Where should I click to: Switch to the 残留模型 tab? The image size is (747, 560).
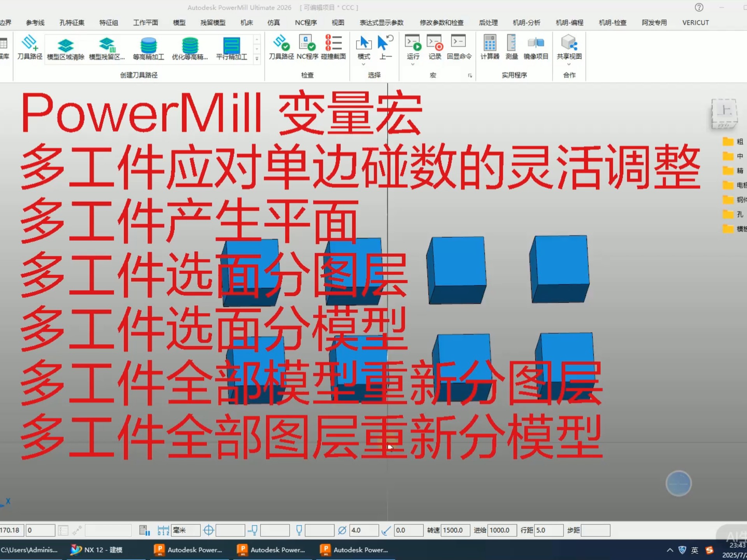pos(213,23)
